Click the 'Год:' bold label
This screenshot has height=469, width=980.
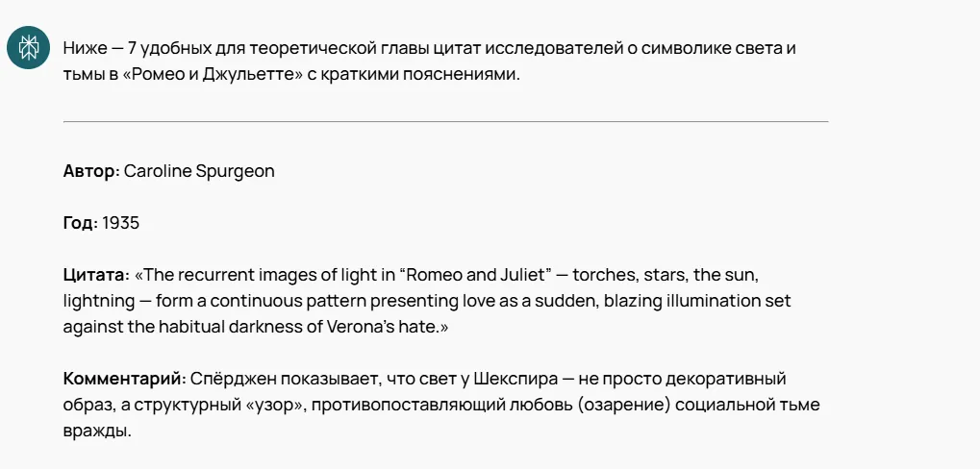[81, 223]
